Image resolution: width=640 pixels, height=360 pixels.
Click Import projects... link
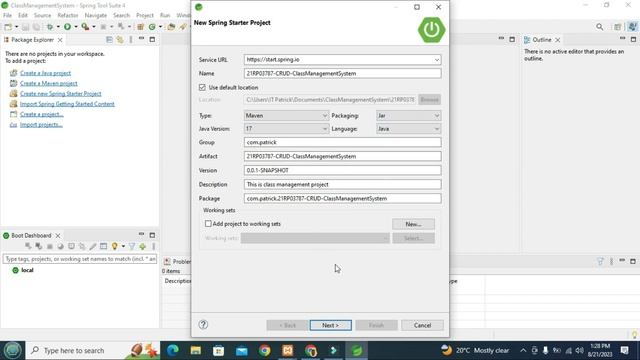41,124
